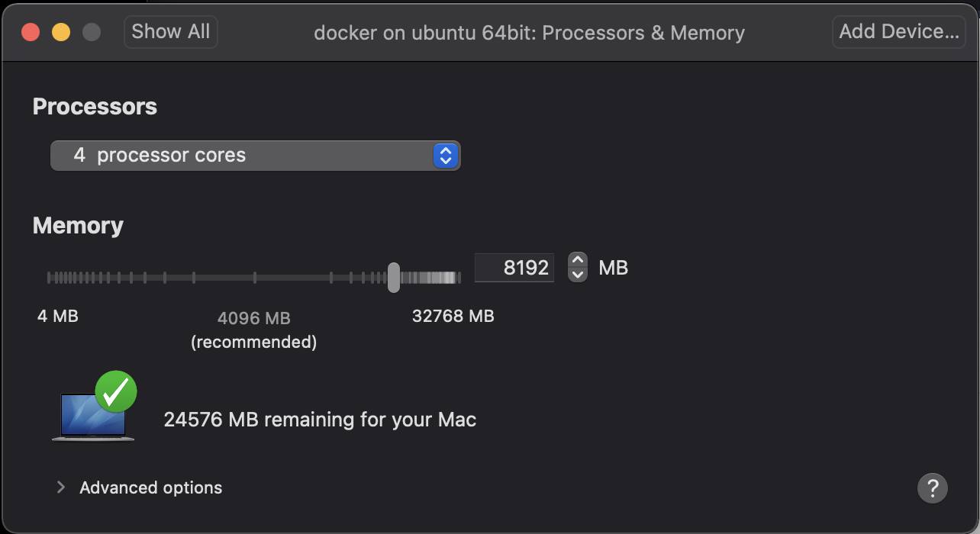Decrease memory with the stepper down arrow

point(578,275)
